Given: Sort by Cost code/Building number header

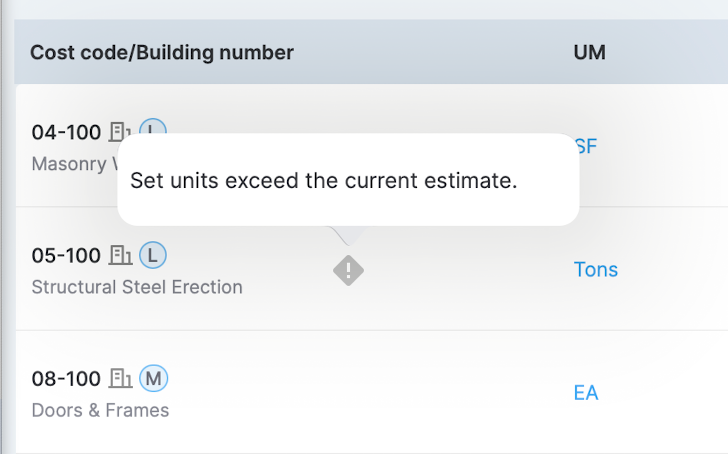Looking at the screenshot, I should coord(161,52).
